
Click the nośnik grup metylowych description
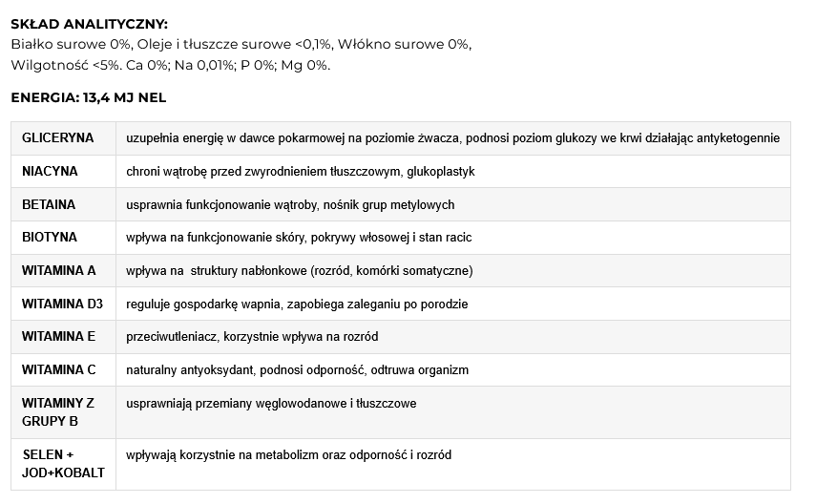[x=290, y=205]
